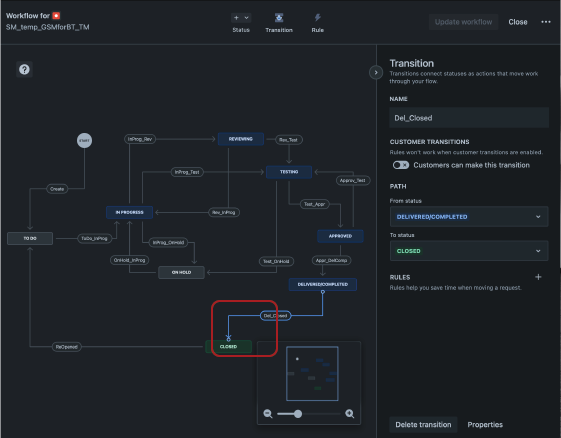Open the From status dropdown
This screenshot has width=561, height=438.
[x=469, y=216]
